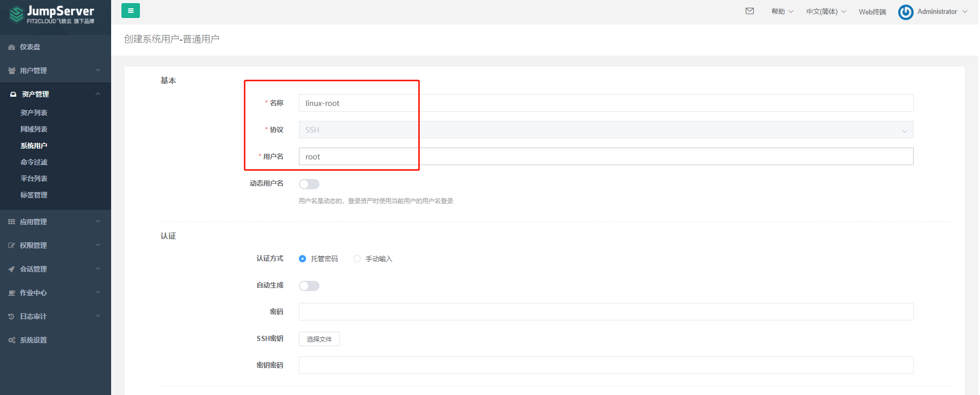Expand the 作业中心 menu chevron

98,293
